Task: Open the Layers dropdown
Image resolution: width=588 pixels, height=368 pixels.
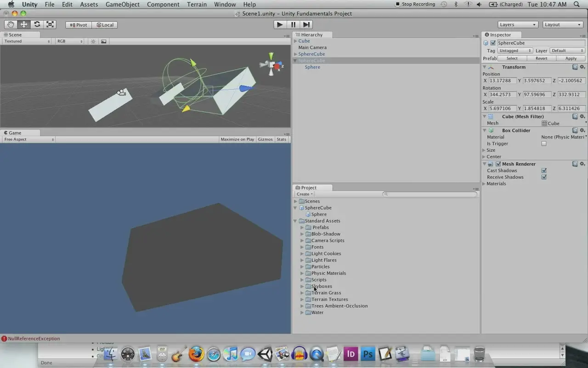Action: (518, 25)
